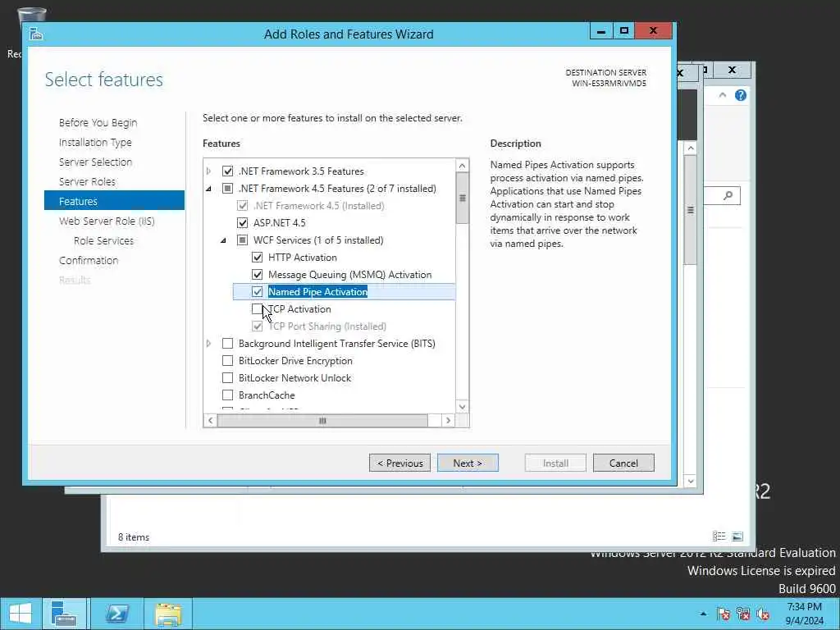Click the search magnifier in background window
The height and width of the screenshot is (630, 840).
click(x=728, y=195)
